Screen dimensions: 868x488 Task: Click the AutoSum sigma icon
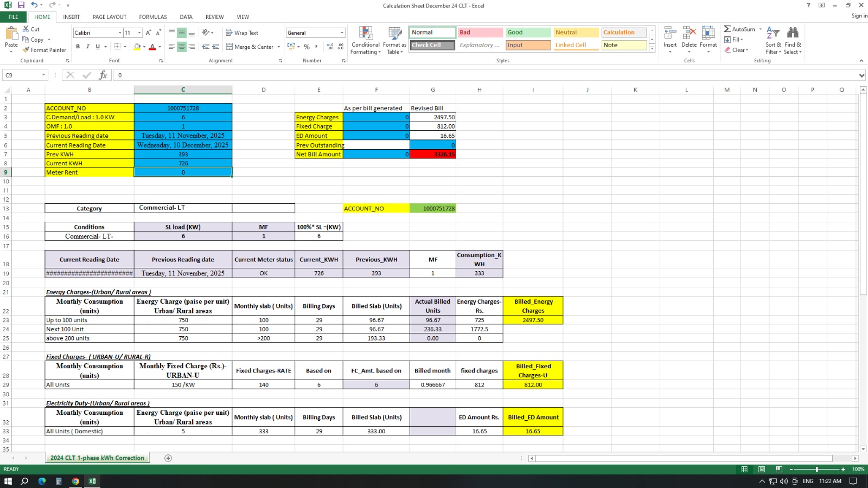tap(727, 29)
